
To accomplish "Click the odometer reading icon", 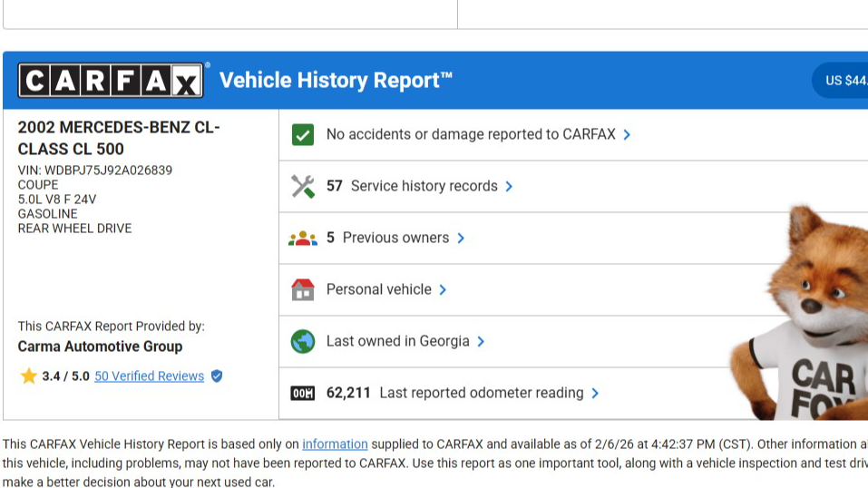I will pyautogui.click(x=303, y=394).
